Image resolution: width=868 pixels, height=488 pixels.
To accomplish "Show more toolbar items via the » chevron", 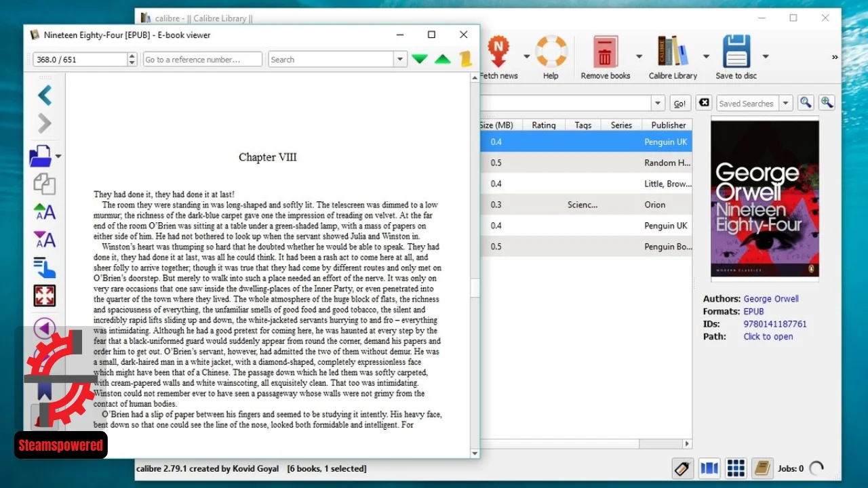I will 835,58.
